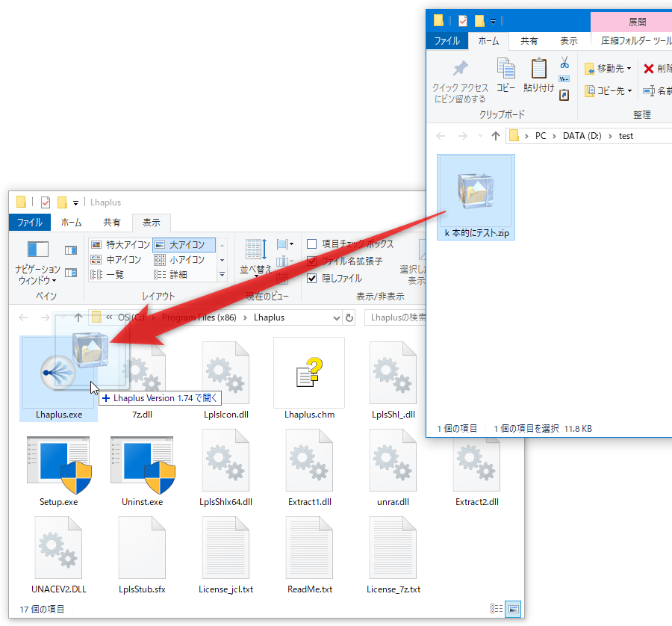Click the paste shortcut icon in test window
672x626 pixels.
[564, 94]
